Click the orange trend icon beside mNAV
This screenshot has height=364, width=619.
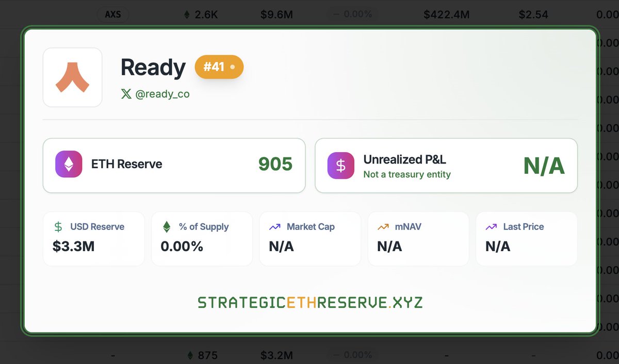coord(383,227)
